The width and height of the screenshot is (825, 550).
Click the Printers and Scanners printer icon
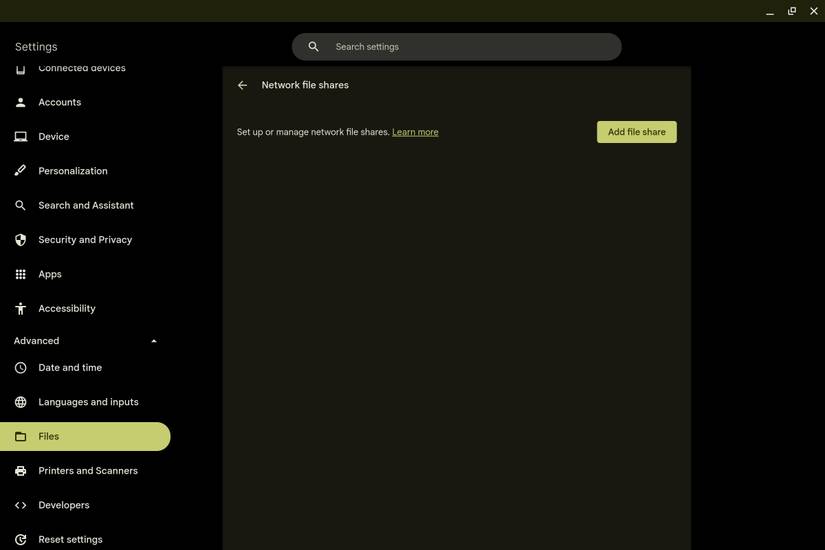[21, 471]
